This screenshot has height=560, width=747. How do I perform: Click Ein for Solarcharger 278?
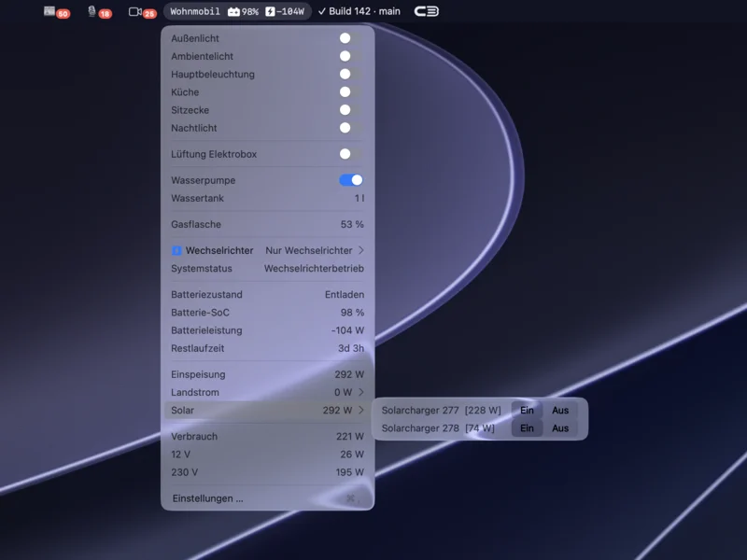(527, 428)
